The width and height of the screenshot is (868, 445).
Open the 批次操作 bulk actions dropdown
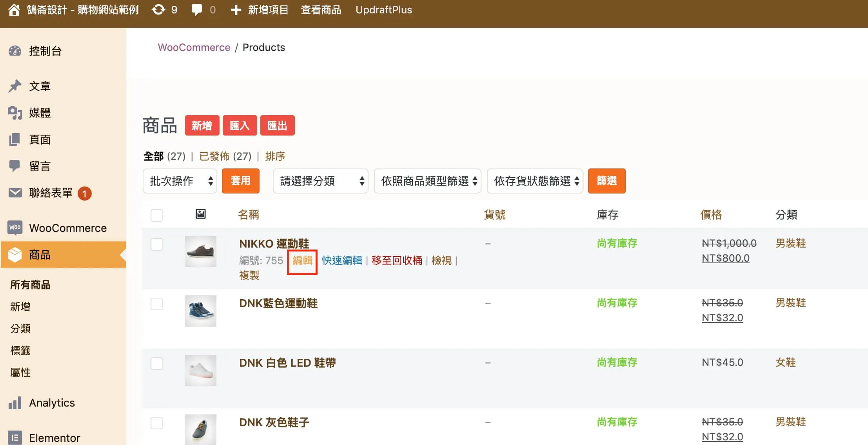click(180, 181)
